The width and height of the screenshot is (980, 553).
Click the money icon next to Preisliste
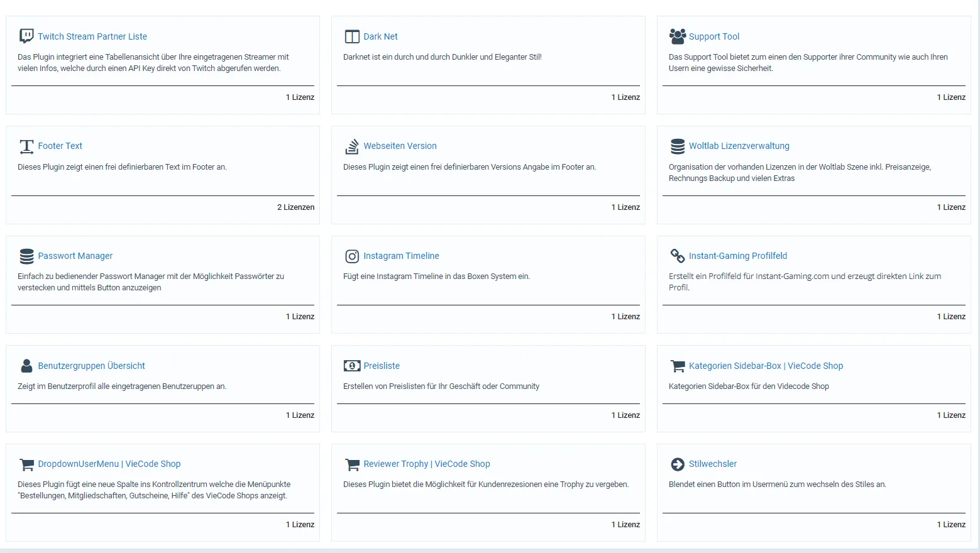click(x=352, y=366)
